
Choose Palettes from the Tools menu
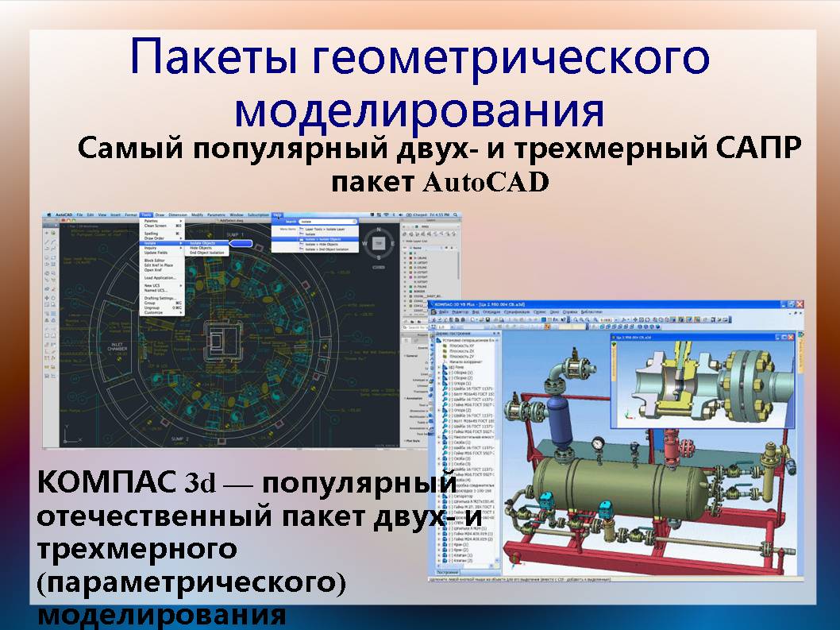[162, 221]
